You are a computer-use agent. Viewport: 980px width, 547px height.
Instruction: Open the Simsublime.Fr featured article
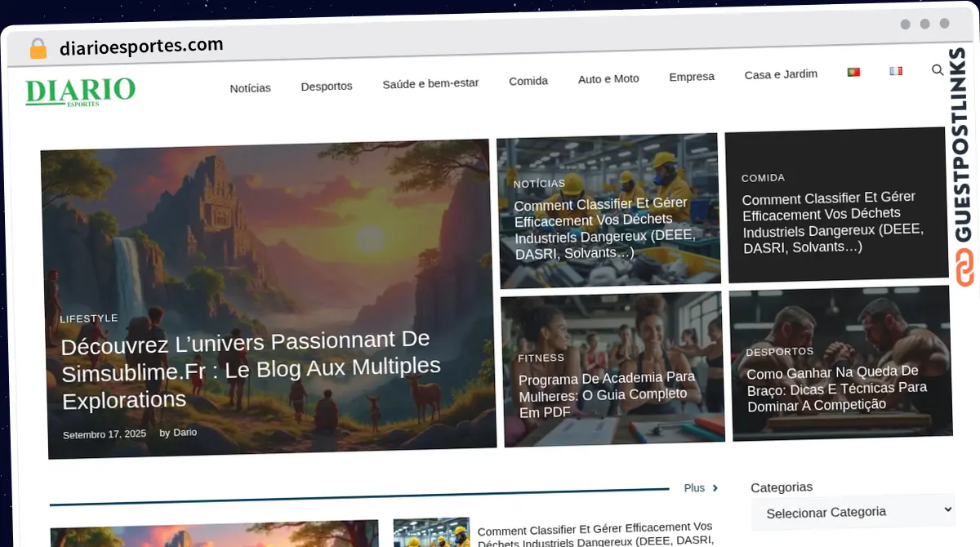point(251,367)
